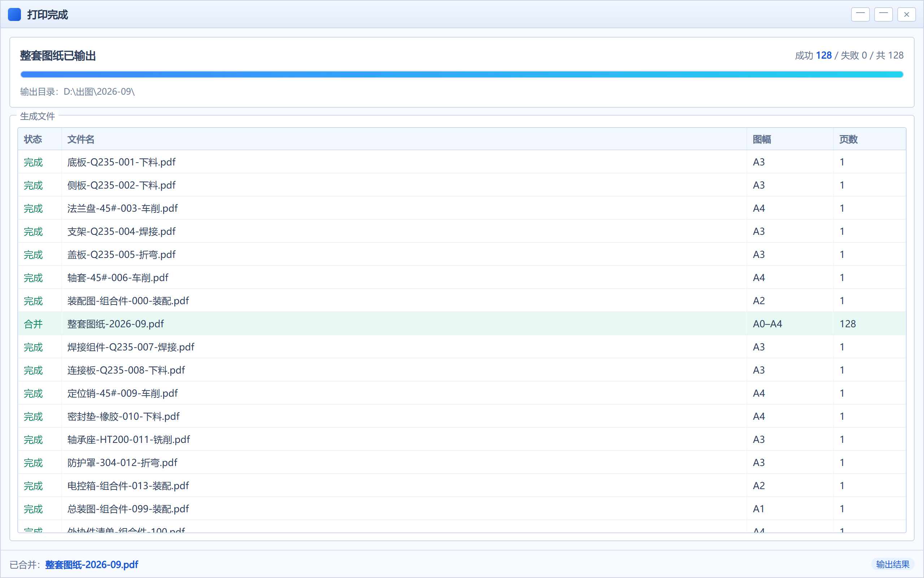Click the output directory path D:\出图\2026-09\
The image size is (924, 578).
click(99, 92)
